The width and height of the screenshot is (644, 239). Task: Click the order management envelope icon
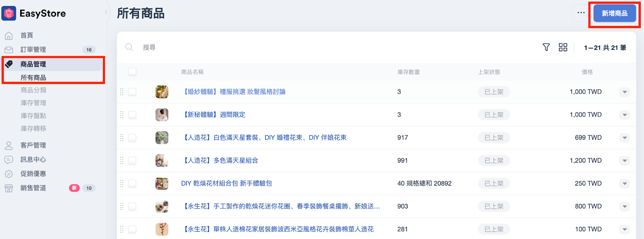pyautogui.click(x=9, y=50)
